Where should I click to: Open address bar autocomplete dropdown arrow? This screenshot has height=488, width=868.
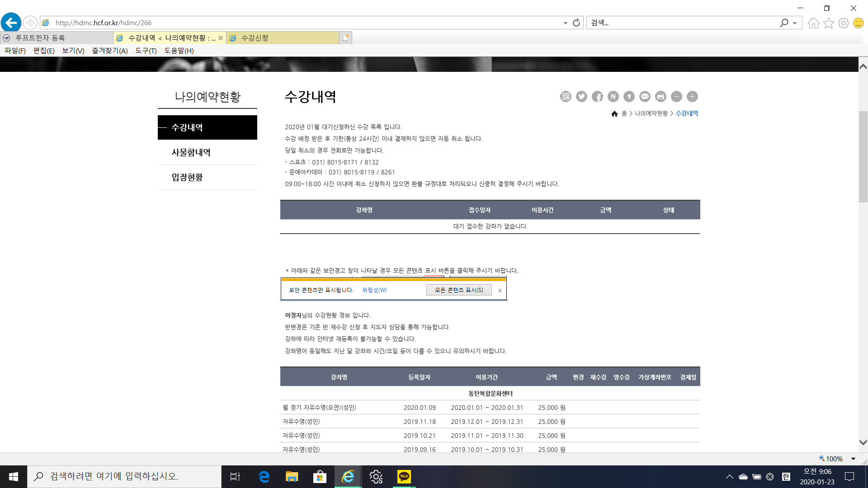[565, 23]
